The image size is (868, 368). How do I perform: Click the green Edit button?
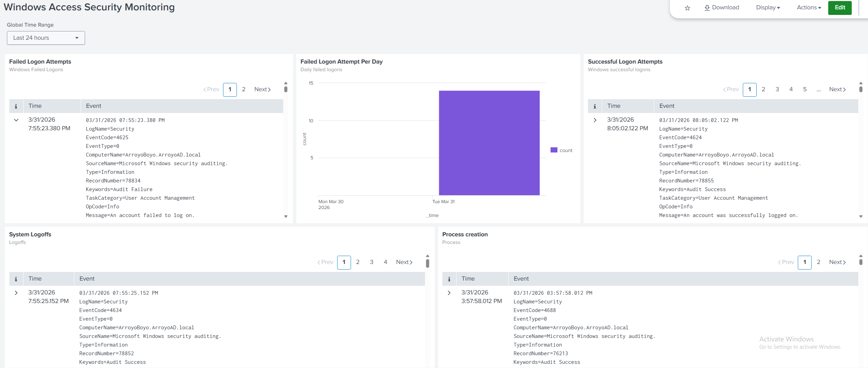click(x=840, y=7)
